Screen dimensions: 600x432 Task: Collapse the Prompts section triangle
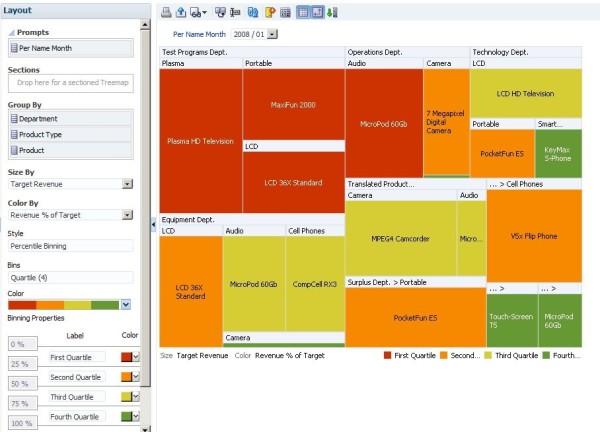pos(12,33)
